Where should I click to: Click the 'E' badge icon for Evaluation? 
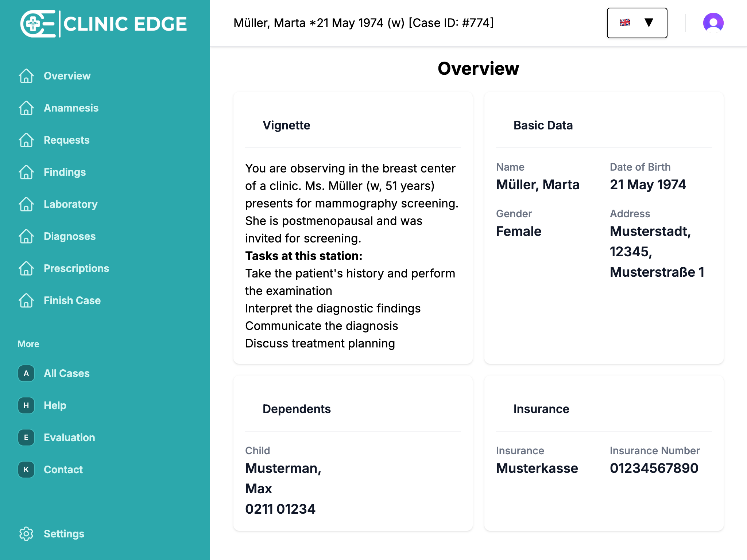(26, 437)
